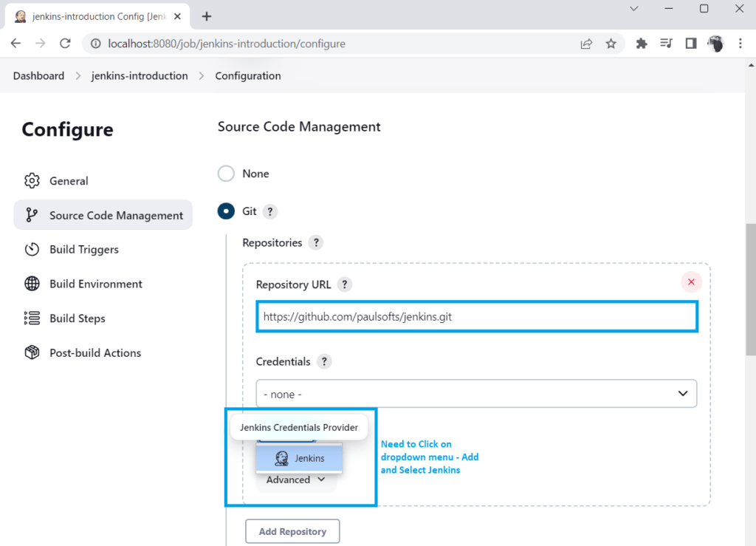Select the Git source code option

[226, 211]
